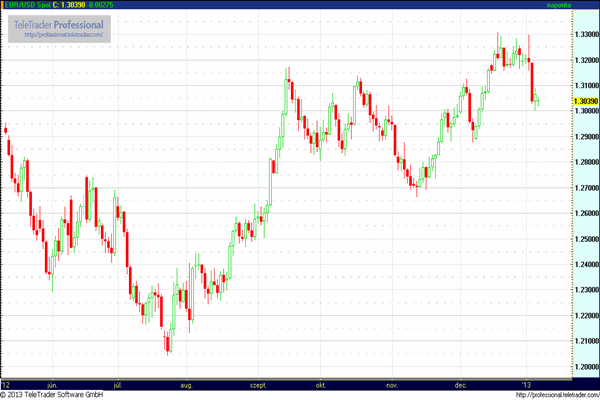Click the 1.20000 price axis label
The image size is (600, 400).
(586, 366)
